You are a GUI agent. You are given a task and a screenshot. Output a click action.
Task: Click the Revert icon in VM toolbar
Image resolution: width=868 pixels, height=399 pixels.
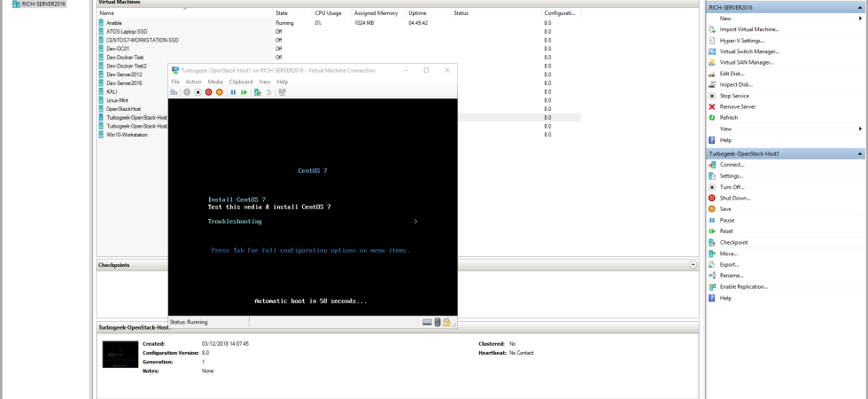tap(268, 92)
